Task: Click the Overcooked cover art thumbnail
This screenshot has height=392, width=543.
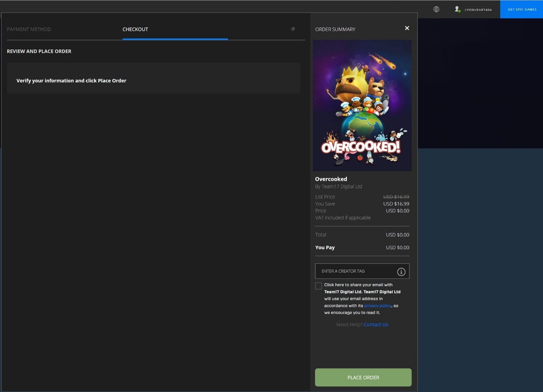Action: click(362, 105)
